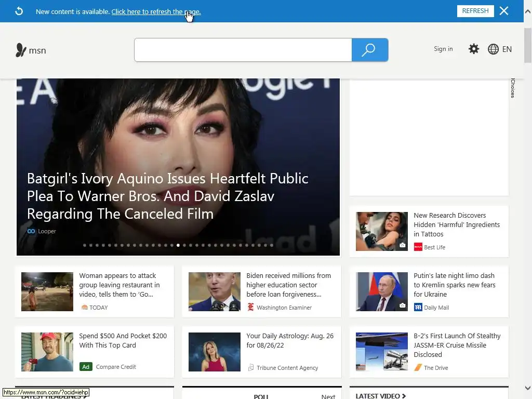Open the Biden higher education article thumbnail
Viewport: 532px width, 399px height.
coord(215,291)
